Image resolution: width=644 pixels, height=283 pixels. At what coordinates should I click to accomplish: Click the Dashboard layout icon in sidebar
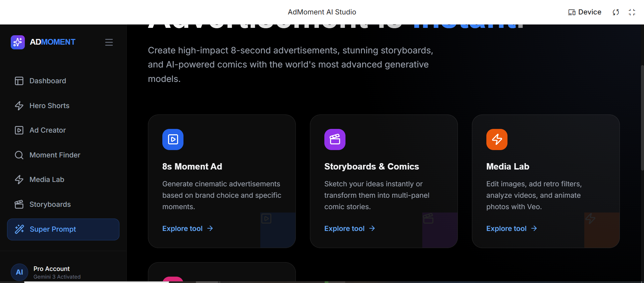[19, 81]
